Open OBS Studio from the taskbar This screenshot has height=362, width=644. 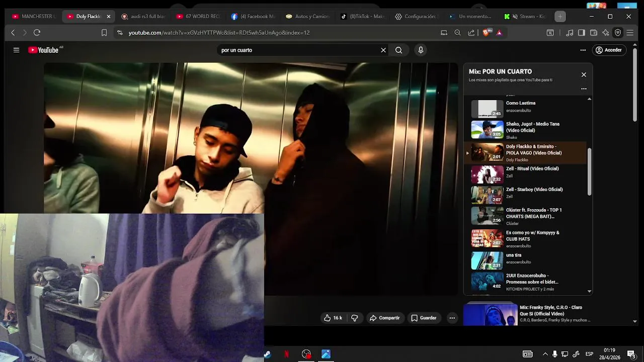306,354
